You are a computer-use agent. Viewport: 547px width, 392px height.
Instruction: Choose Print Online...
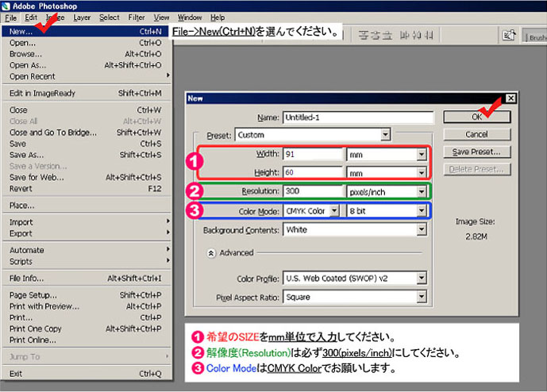click(x=86, y=340)
